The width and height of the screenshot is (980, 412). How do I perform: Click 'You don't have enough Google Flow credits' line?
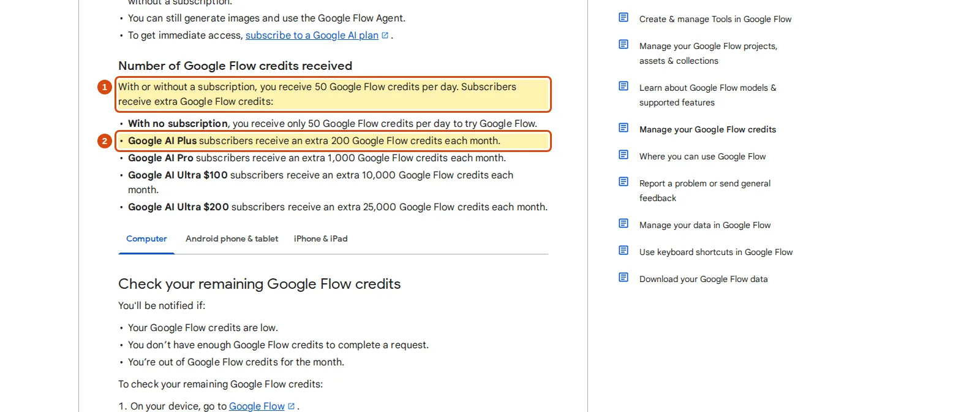coord(278,345)
